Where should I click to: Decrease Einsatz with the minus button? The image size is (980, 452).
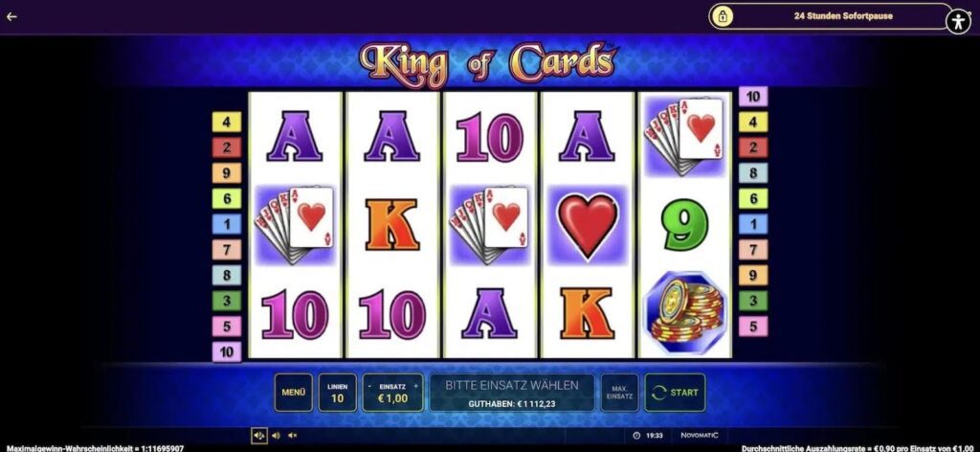(368, 386)
